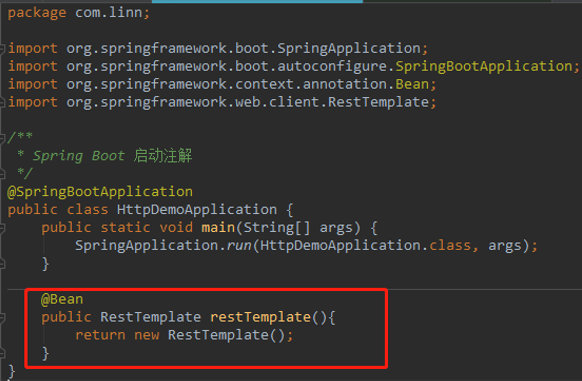Click the '.class' keyword inside the run call
The height and width of the screenshot is (381, 582).
pos(446,246)
